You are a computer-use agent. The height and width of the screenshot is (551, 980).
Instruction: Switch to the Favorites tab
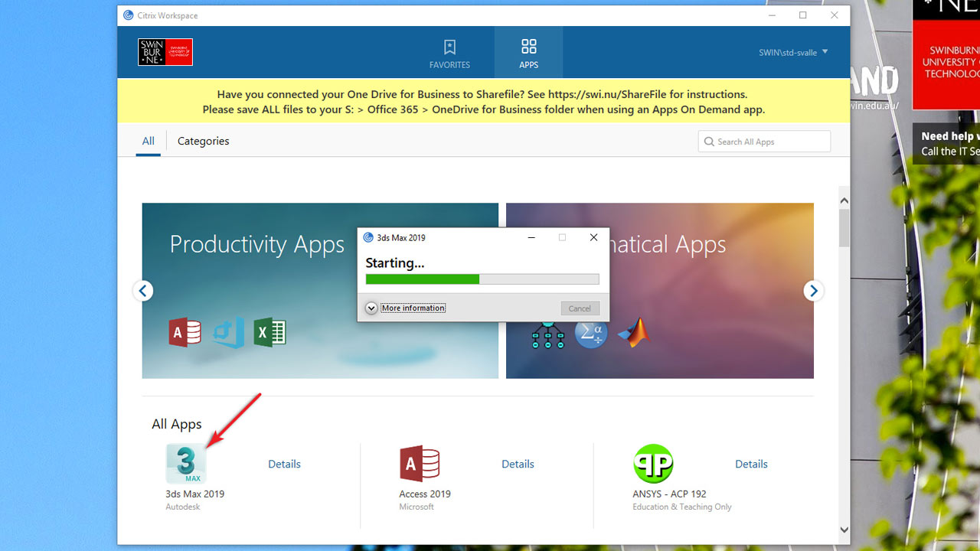[449, 53]
